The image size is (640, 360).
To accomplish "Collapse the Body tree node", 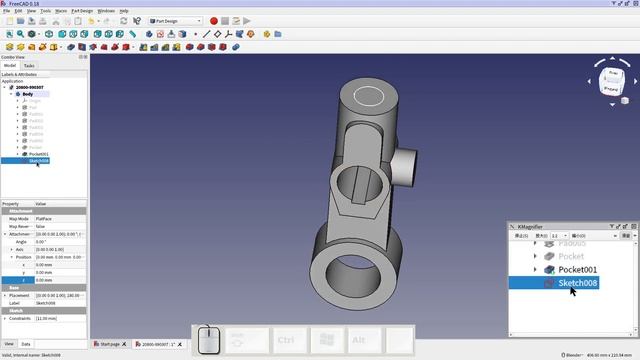I will click(11, 94).
